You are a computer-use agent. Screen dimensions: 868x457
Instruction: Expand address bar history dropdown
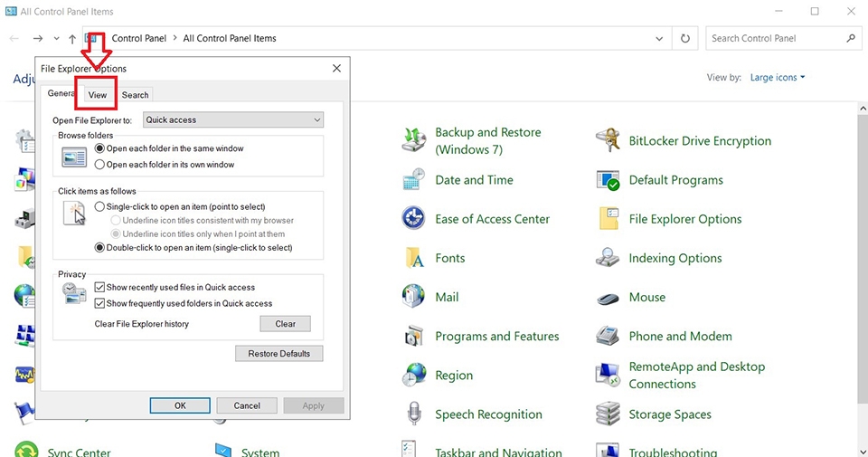(x=659, y=38)
